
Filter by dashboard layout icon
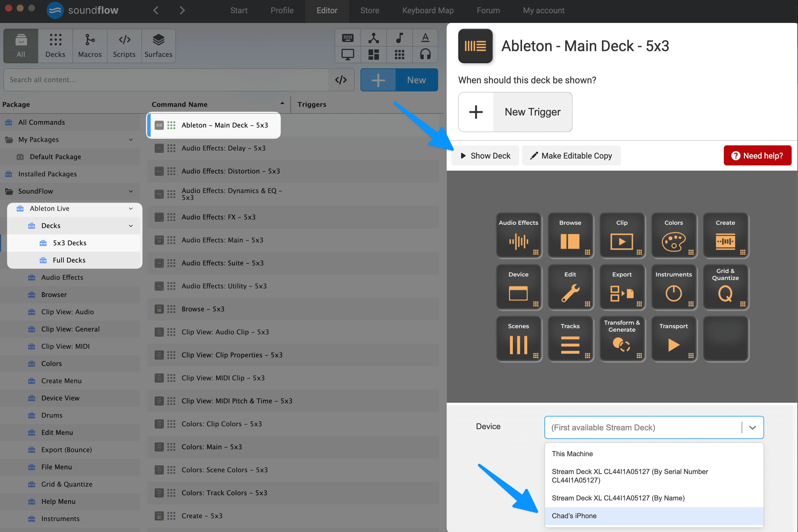click(373, 54)
